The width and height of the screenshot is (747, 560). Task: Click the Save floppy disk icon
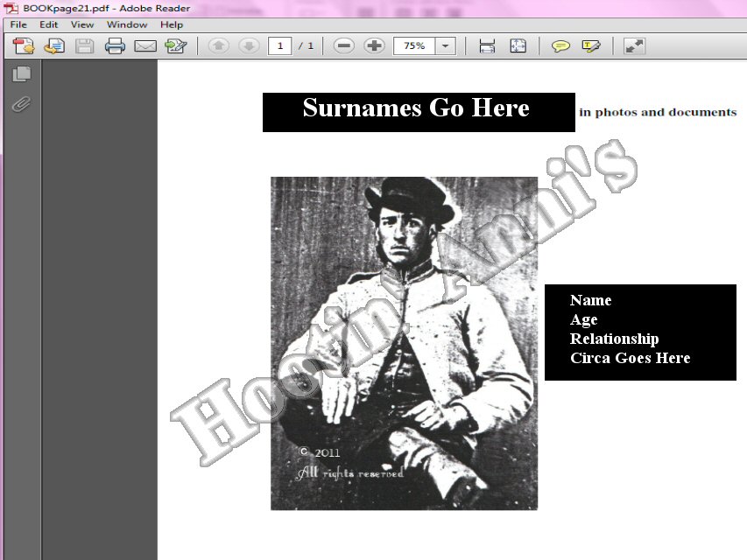click(85, 46)
